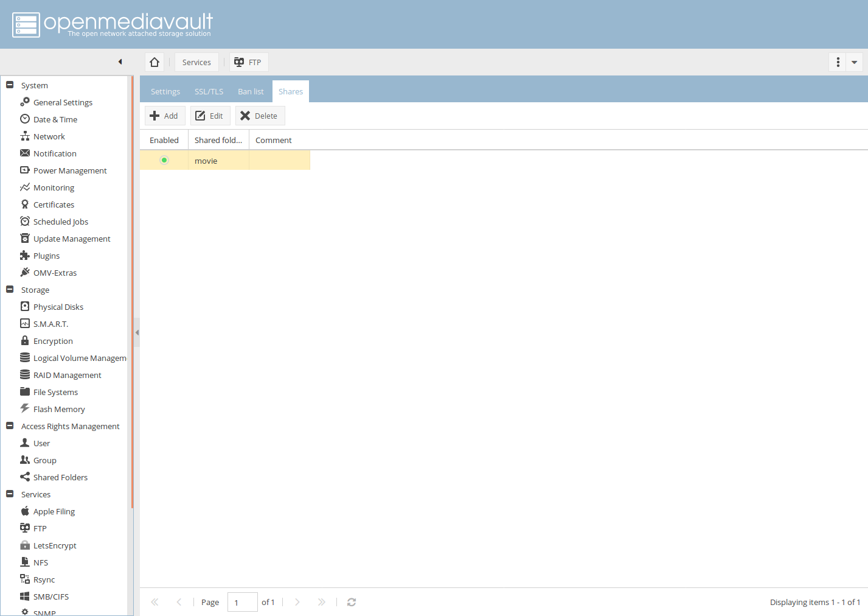Open the OMV-Extras plug icon

(x=25, y=272)
